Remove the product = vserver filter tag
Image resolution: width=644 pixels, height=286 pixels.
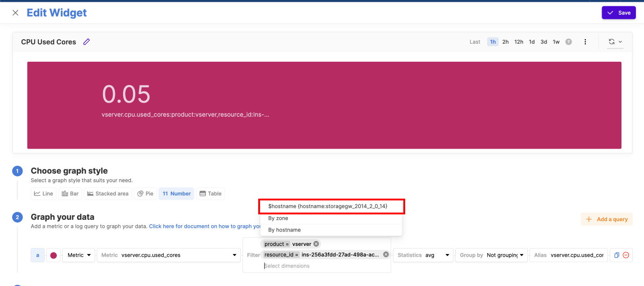[x=316, y=244]
